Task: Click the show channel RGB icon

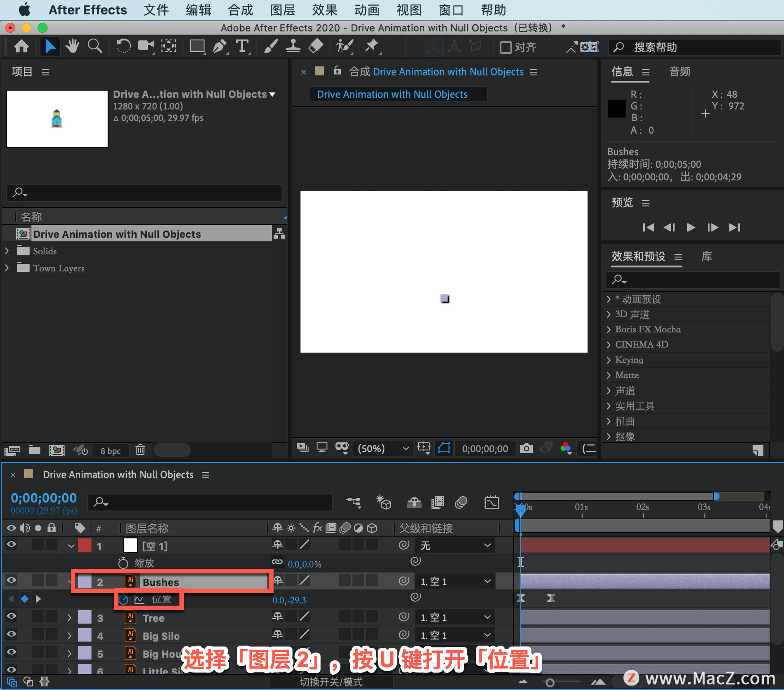Action: click(566, 448)
